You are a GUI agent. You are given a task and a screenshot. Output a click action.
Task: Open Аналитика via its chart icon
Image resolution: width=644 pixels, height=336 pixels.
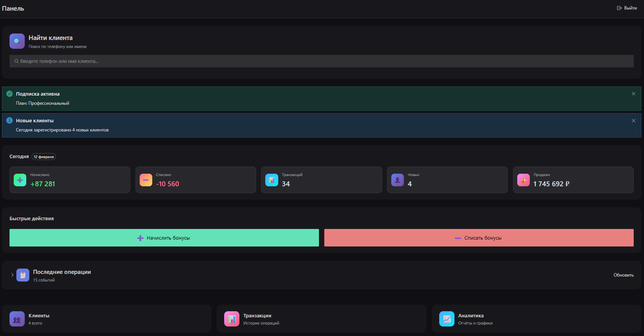tap(446, 319)
